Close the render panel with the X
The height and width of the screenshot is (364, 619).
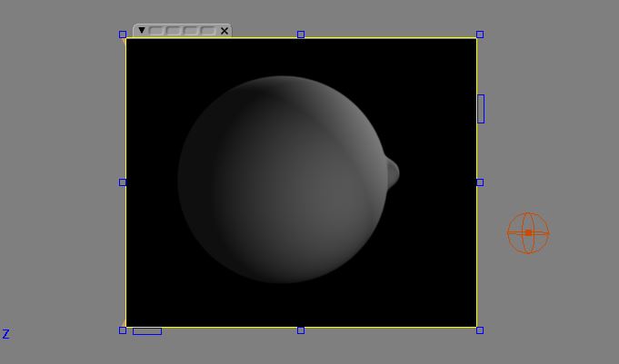coord(225,31)
